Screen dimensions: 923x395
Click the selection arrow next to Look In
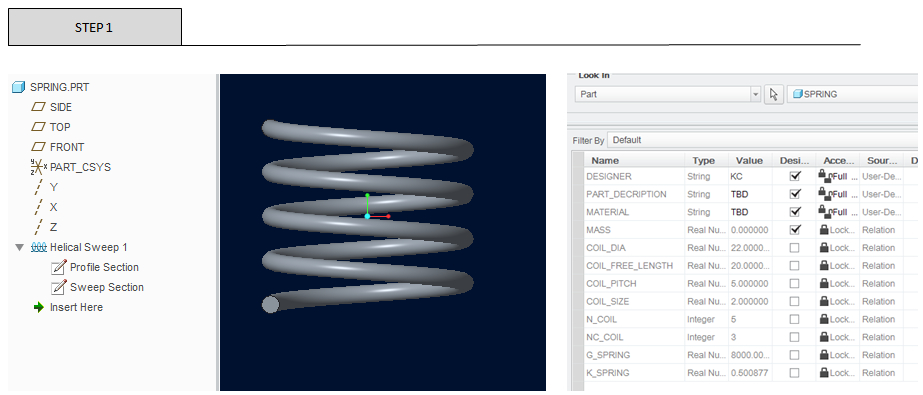click(773, 94)
